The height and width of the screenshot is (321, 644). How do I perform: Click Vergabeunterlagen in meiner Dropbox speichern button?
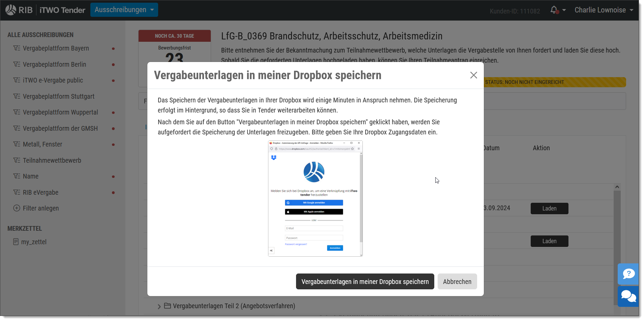coord(365,281)
